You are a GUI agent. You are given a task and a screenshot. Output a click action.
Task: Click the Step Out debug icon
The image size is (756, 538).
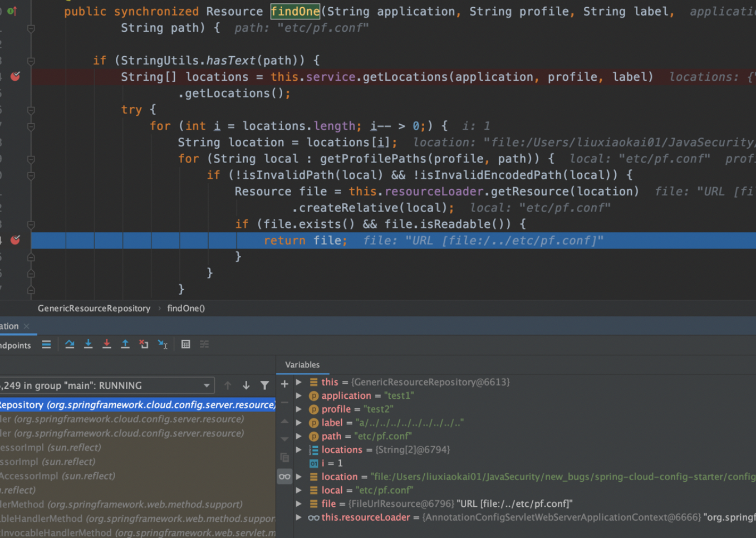125,345
